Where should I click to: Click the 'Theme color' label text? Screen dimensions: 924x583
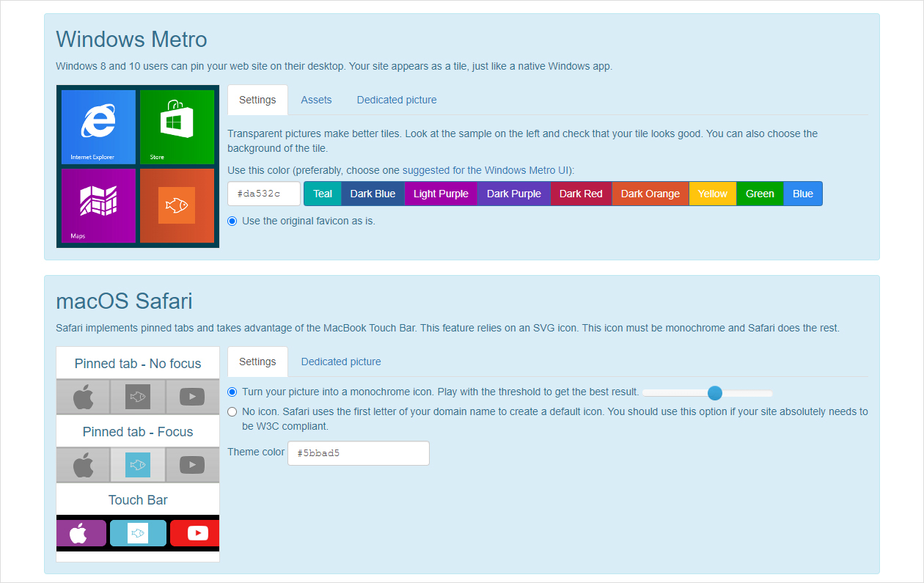[256, 452]
